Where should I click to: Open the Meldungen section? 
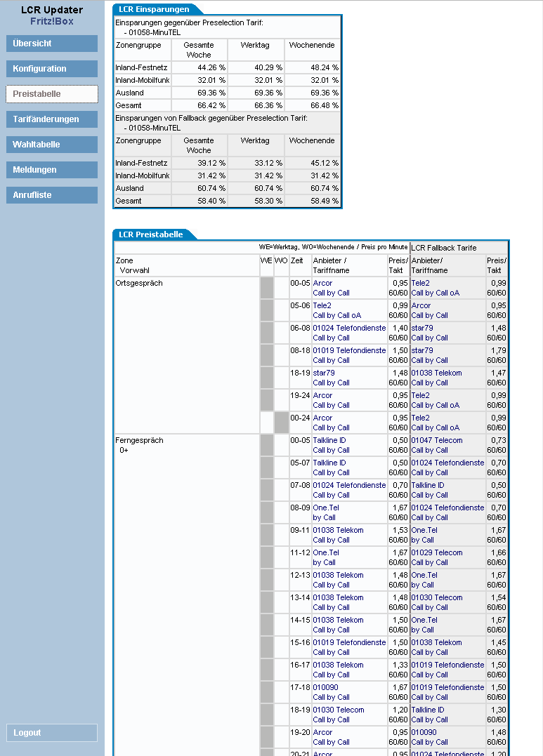point(52,170)
